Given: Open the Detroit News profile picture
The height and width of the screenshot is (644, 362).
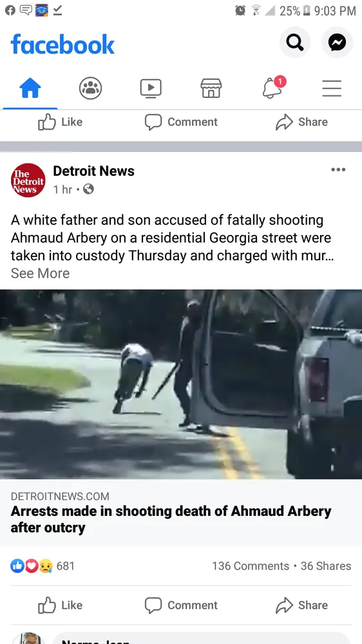Looking at the screenshot, I should (x=28, y=180).
